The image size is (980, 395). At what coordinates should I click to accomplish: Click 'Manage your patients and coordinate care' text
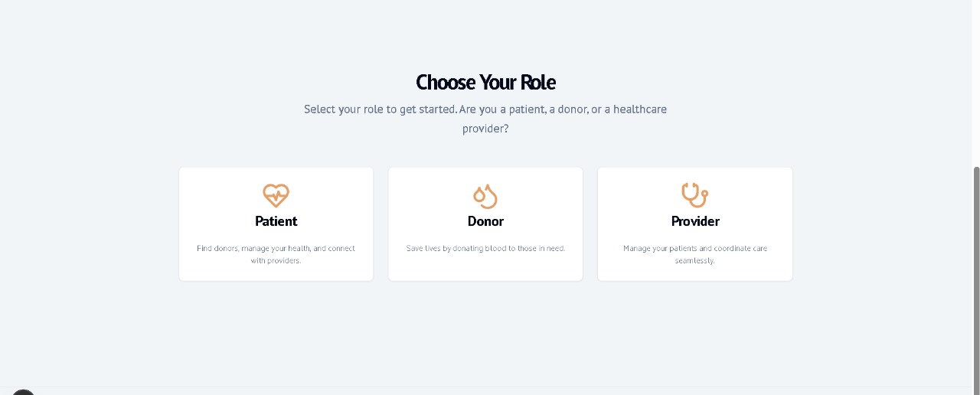point(695,248)
